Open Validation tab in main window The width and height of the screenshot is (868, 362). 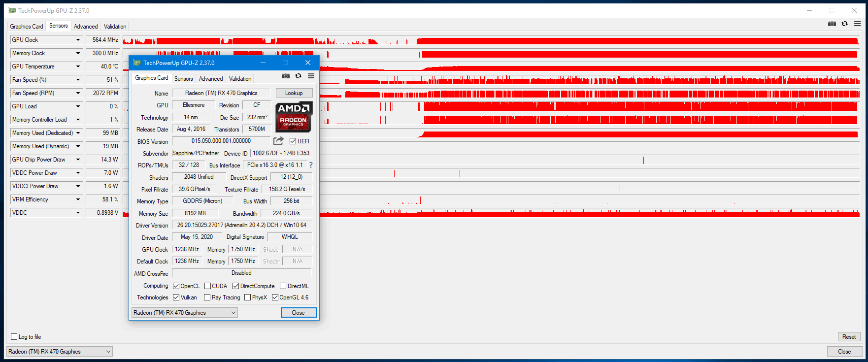coord(115,27)
